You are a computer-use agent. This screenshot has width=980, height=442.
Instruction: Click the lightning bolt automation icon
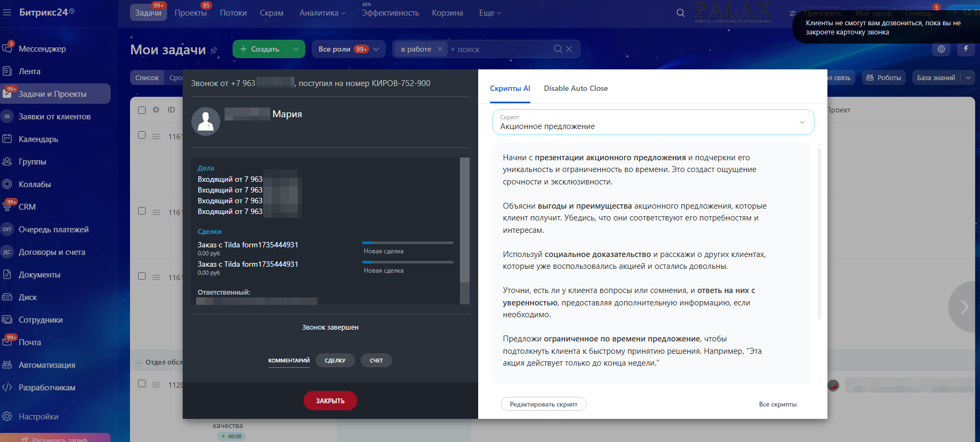(x=966, y=49)
